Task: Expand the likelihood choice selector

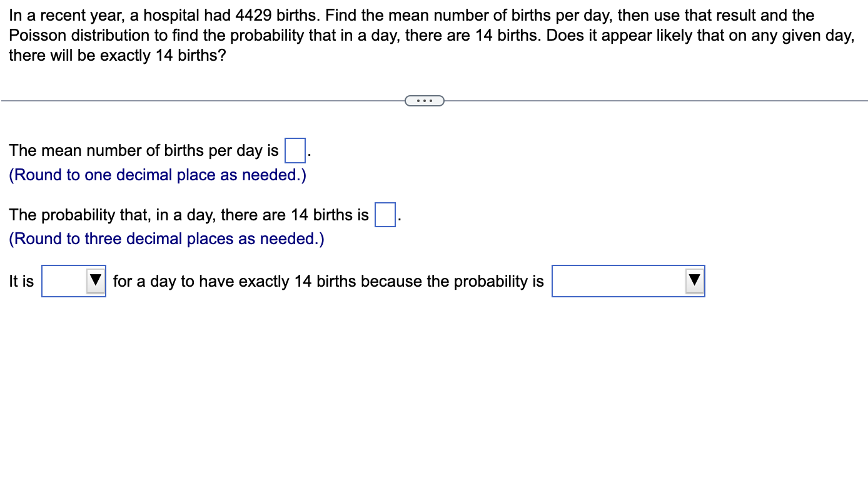Action: click(73, 281)
